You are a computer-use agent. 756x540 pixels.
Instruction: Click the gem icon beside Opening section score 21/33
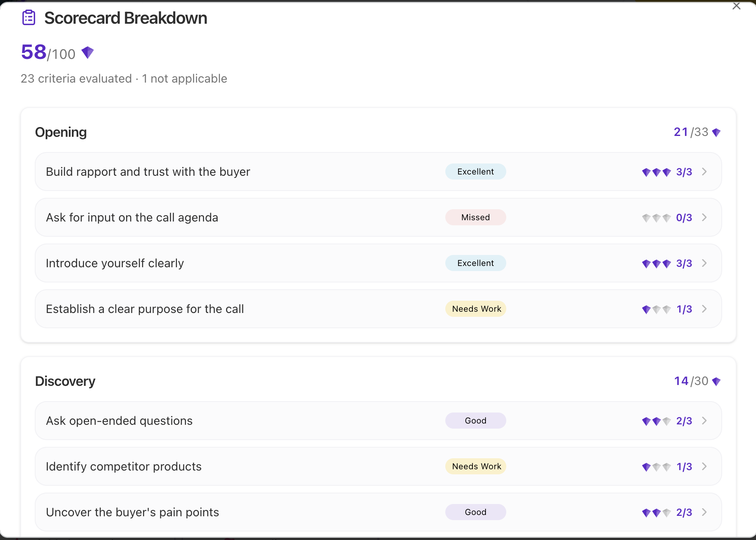point(717,132)
